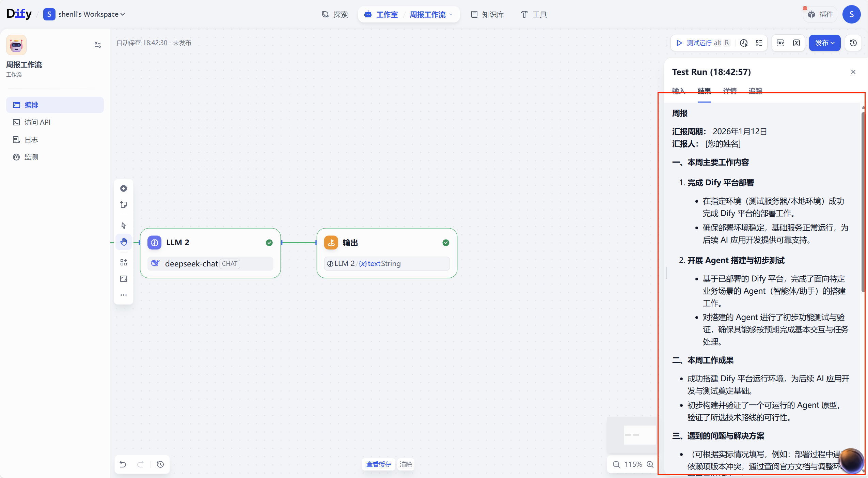Click the organize nodes icon

pos(124,262)
